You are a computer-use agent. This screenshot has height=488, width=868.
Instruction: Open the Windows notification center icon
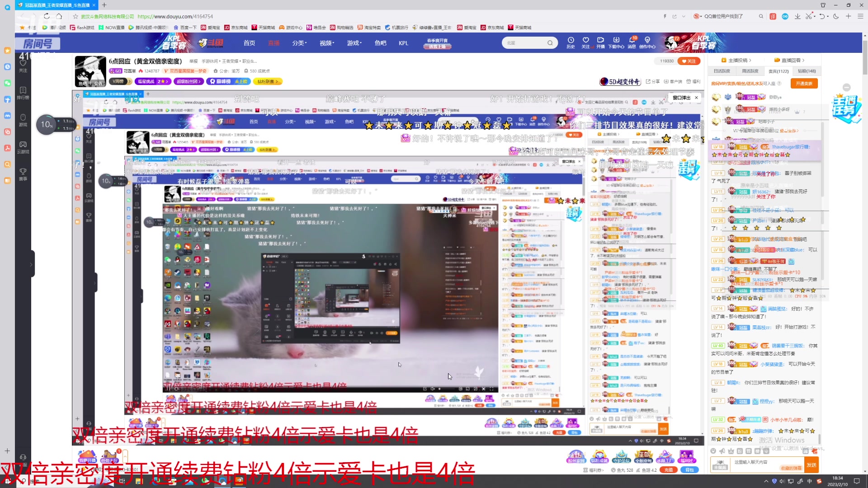tap(857, 481)
